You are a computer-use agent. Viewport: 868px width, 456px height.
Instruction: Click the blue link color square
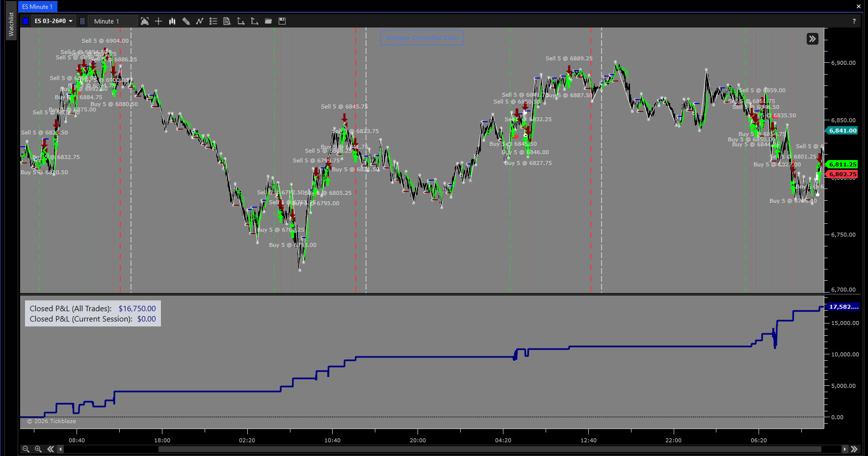pos(26,21)
